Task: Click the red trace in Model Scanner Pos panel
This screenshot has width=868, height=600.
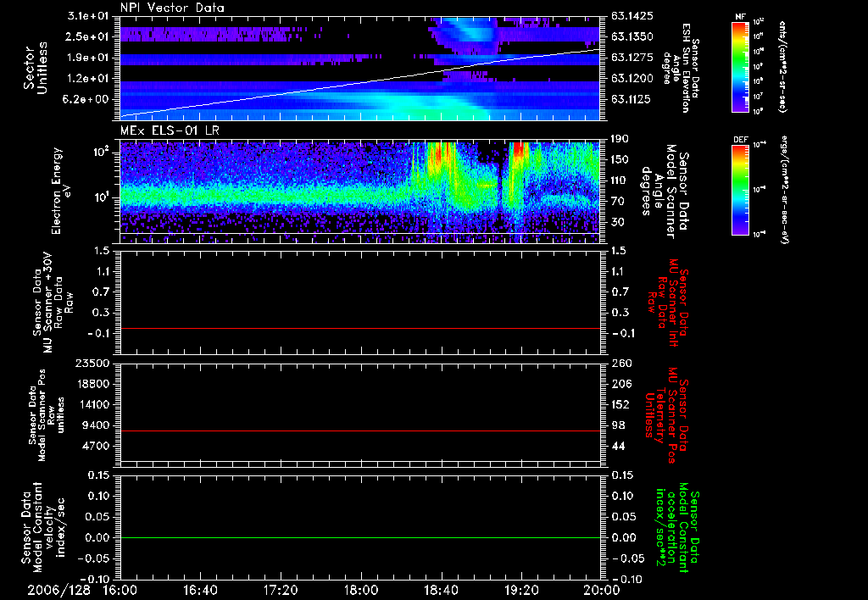Action: coord(360,431)
